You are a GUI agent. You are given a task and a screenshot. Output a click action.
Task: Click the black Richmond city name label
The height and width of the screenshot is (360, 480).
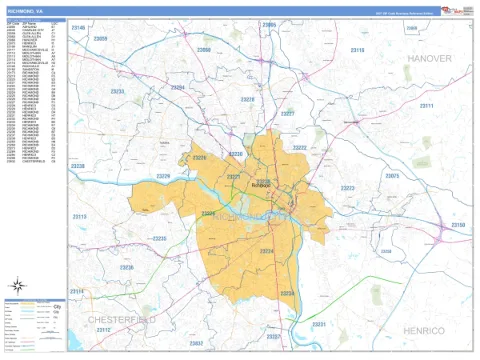click(261, 185)
